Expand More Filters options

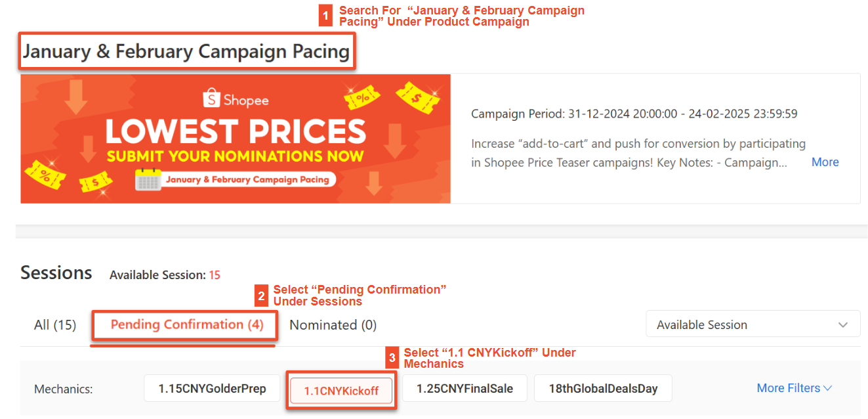793,388
